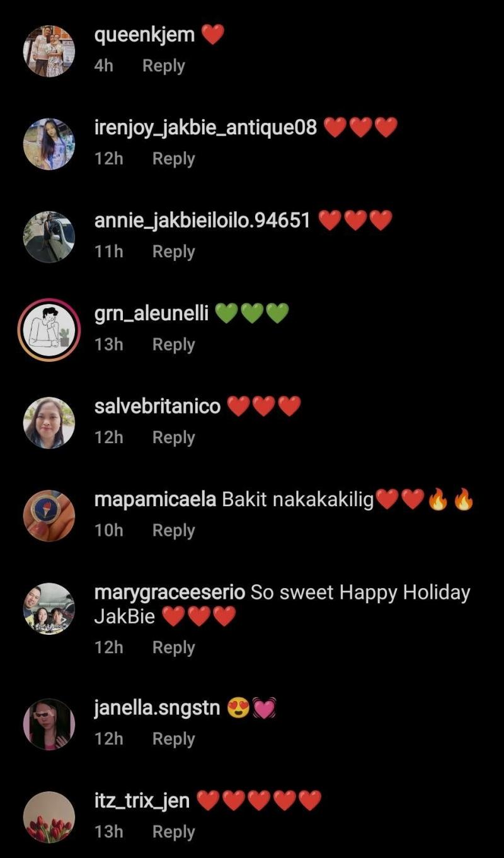Reply to itz_trix_jen's comment

[x=173, y=832]
